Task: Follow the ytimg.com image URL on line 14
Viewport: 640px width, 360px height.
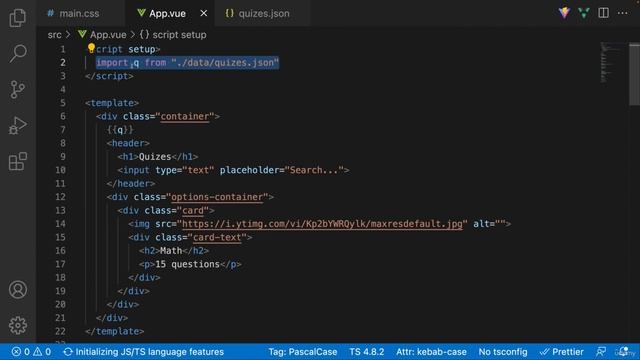Action: (322, 224)
